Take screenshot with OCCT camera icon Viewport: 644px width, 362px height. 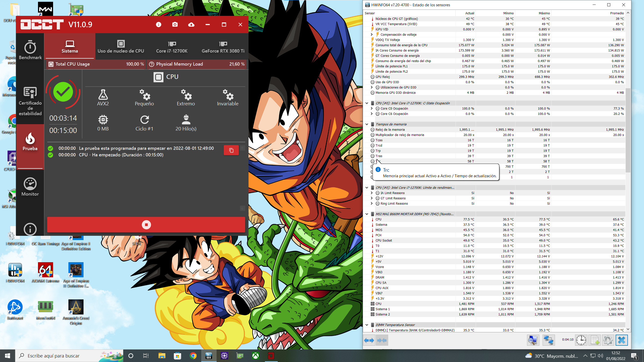click(x=175, y=24)
